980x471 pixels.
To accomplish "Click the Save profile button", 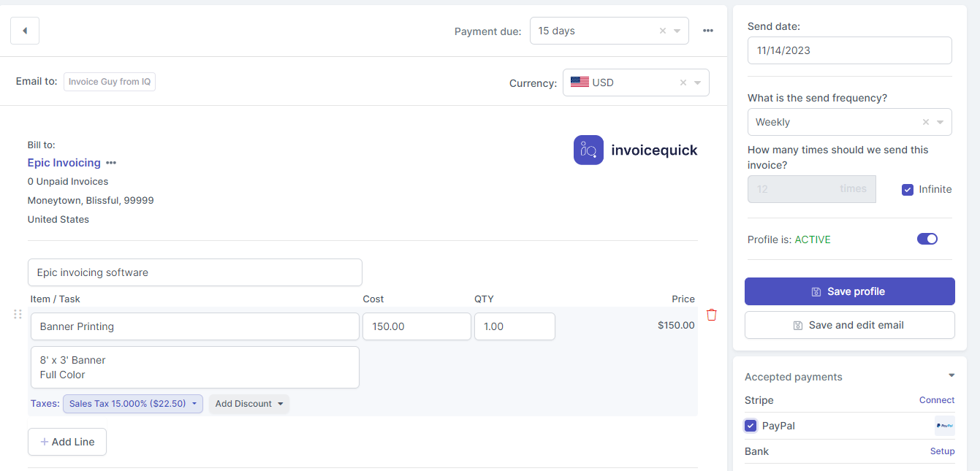I will coord(849,291).
